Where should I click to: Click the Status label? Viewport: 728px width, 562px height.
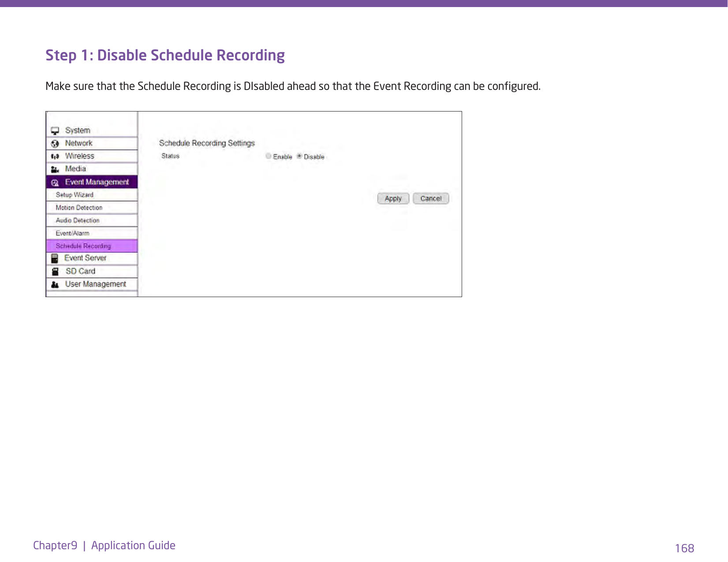point(170,156)
